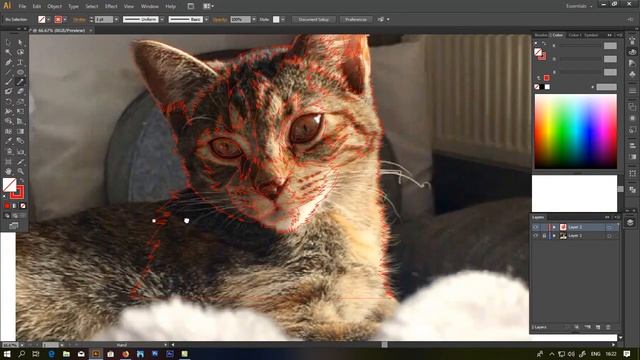This screenshot has height=360, width=640.
Task: Open Stroke panel icon in right dock
Action: coord(632,91)
